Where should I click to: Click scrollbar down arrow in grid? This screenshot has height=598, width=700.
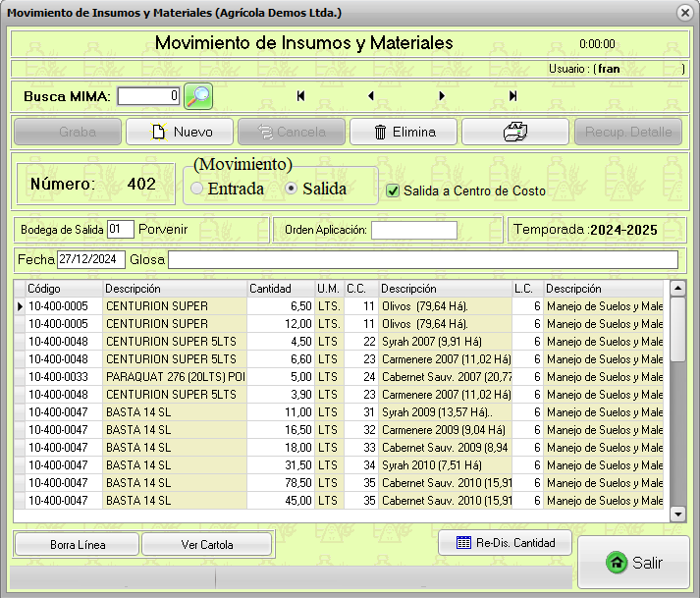click(677, 514)
